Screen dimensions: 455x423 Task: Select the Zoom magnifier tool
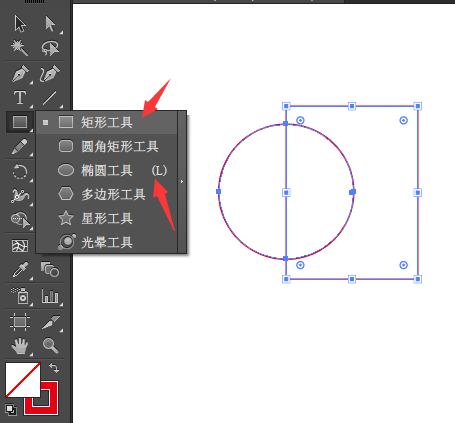[50, 345]
